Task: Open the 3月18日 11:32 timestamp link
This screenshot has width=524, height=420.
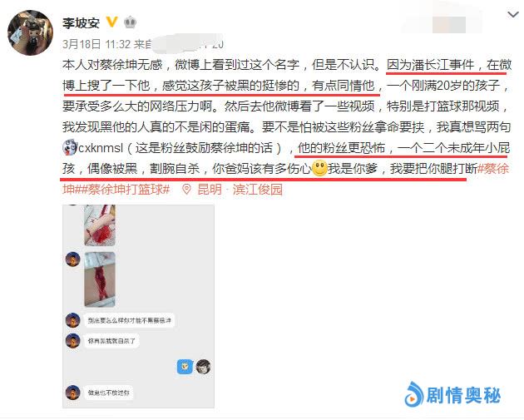Action: point(96,44)
